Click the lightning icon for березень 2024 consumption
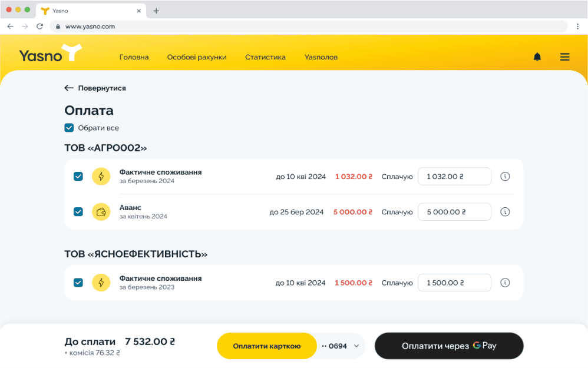The image size is (588, 368). 101,177
